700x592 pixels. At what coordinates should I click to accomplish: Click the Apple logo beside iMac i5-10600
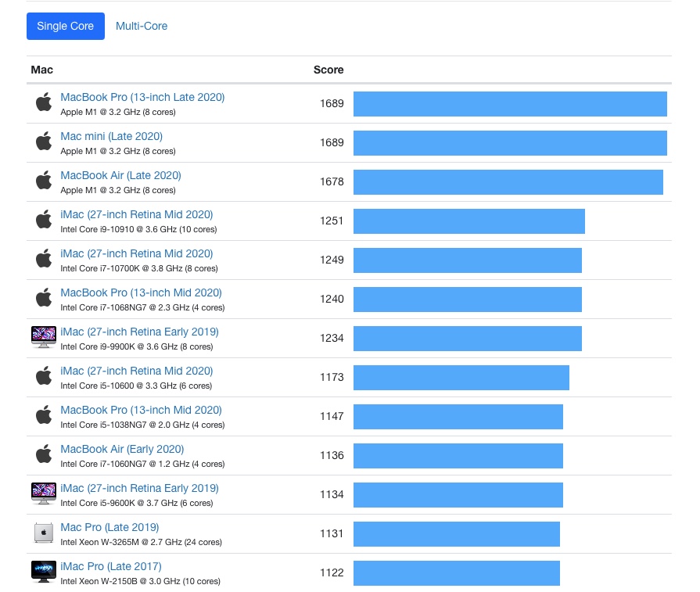point(44,376)
